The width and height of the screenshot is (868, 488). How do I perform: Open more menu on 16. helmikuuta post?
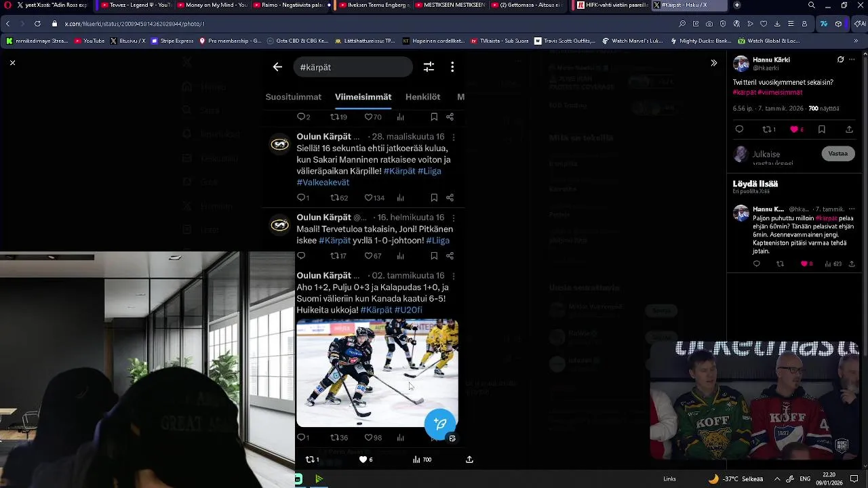[x=453, y=218]
